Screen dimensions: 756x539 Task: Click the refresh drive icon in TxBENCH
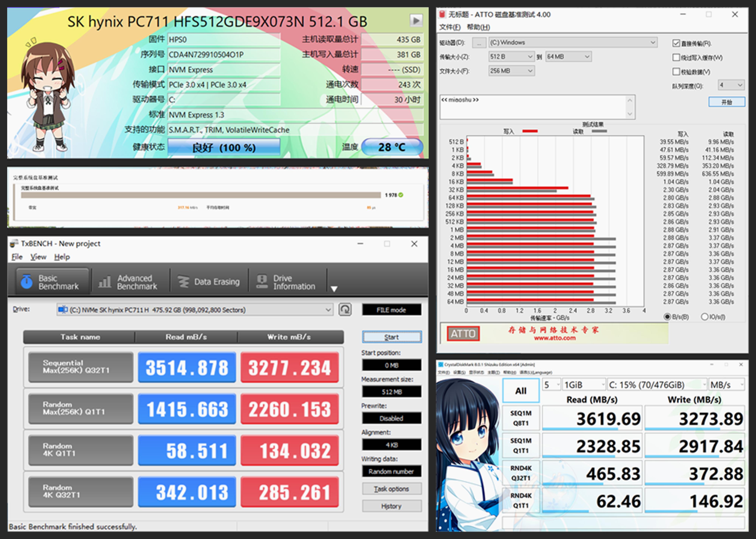tap(345, 310)
